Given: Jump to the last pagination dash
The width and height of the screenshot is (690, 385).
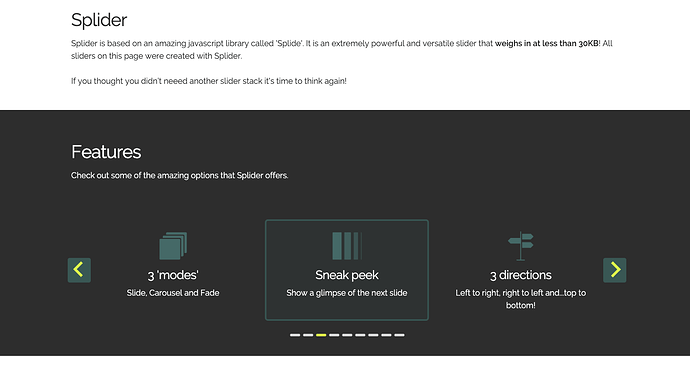Looking at the screenshot, I should pos(399,335).
